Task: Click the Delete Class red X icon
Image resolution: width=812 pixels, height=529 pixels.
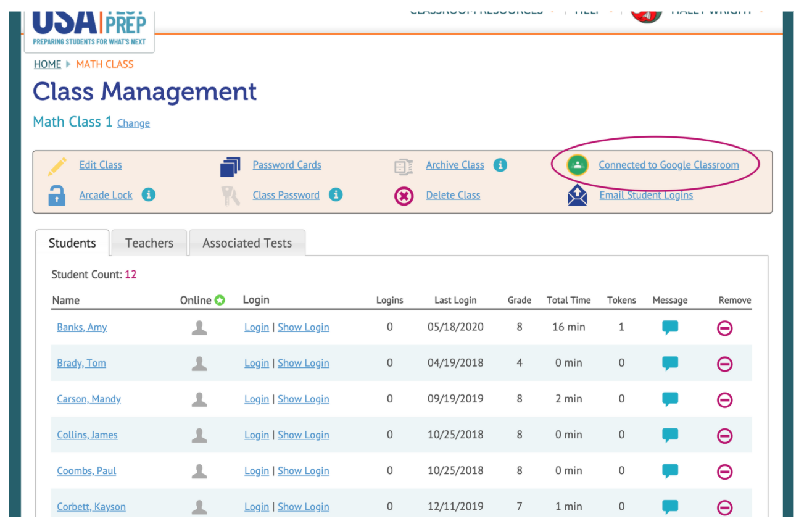Action: click(x=404, y=196)
